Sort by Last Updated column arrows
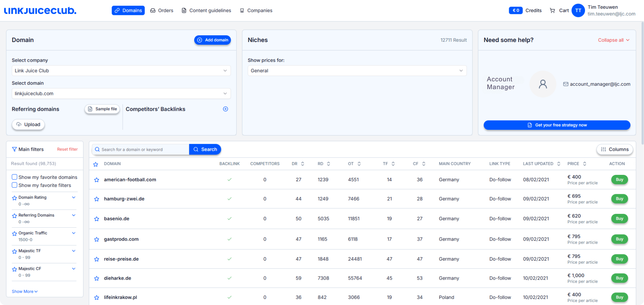 559,164
